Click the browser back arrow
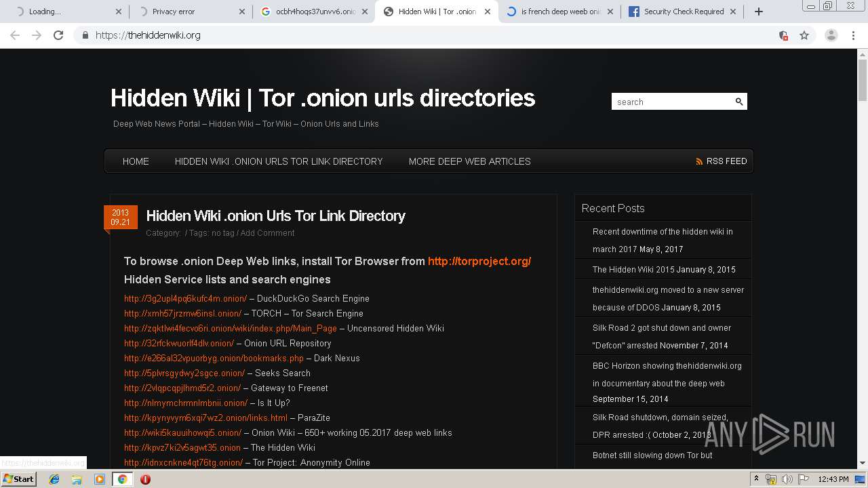Viewport: 868px width, 488px height. point(15,35)
